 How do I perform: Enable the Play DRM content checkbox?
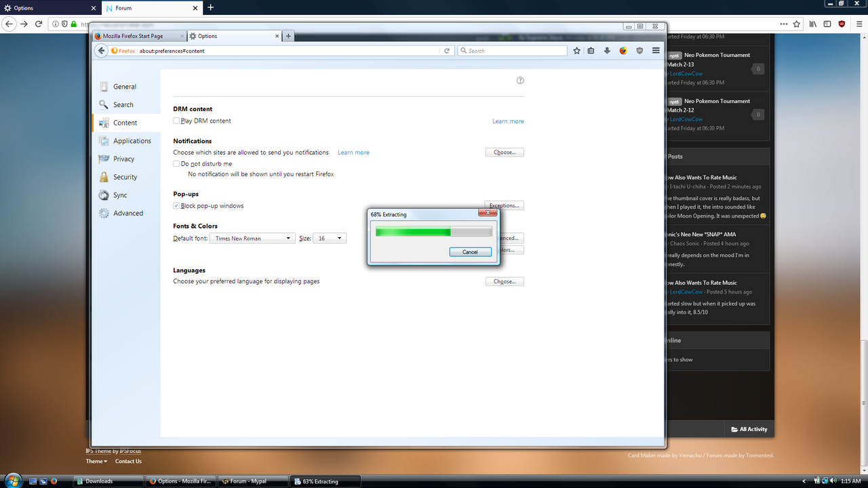click(176, 121)
